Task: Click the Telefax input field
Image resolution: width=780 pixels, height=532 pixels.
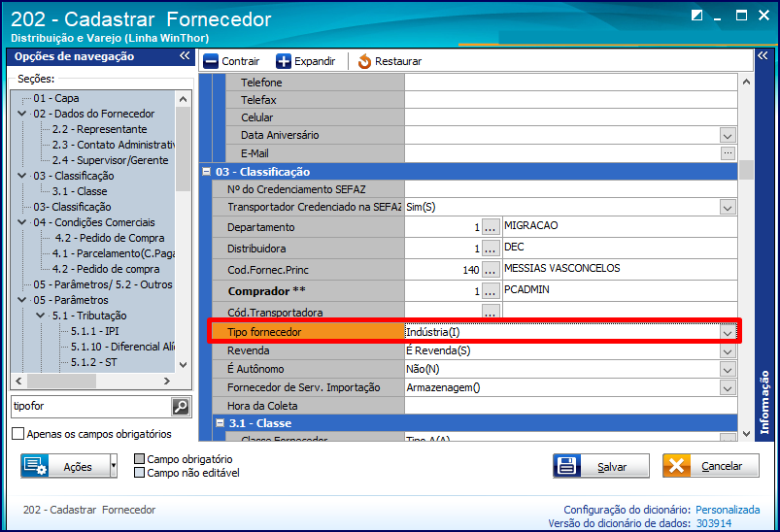Action: (570, 100)
